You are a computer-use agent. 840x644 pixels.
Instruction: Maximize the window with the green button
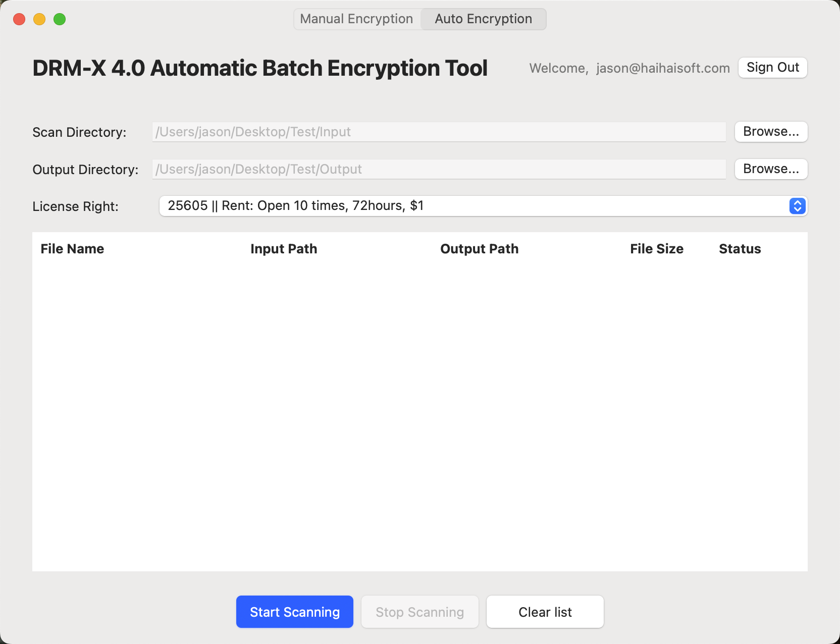60,19
